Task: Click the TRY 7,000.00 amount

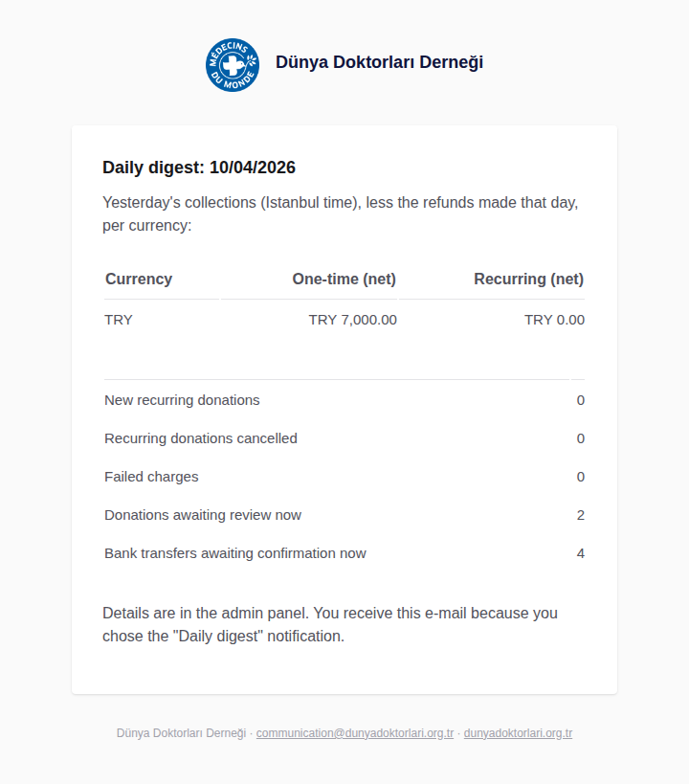Action: click(352, 320)
